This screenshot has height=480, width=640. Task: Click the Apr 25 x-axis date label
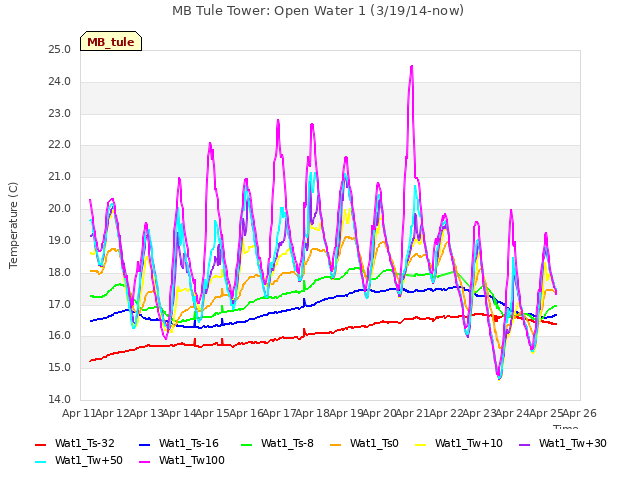point(546,413)
